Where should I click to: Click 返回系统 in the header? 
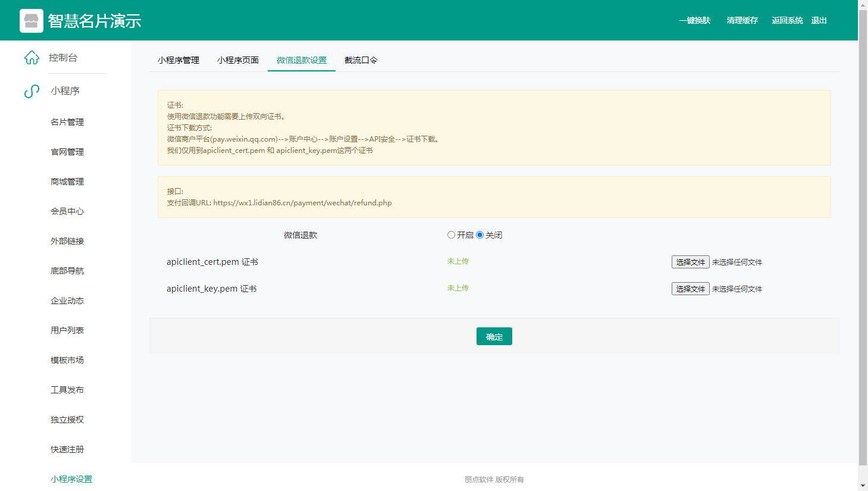coord(788,20)
